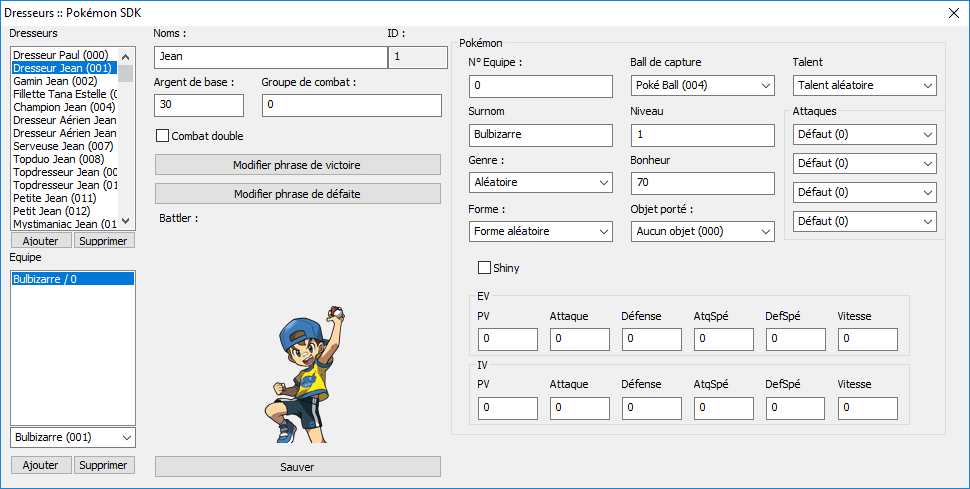Select Serveuse Jean (007) in list
Viewport: 970px width, 489px height.
click(x=64, y=146)
